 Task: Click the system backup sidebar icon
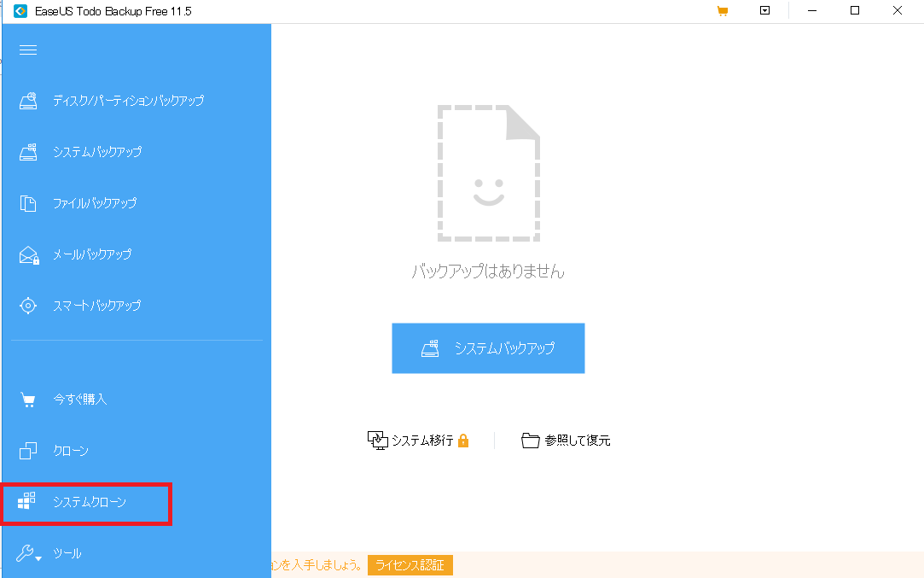pos(28,152)
